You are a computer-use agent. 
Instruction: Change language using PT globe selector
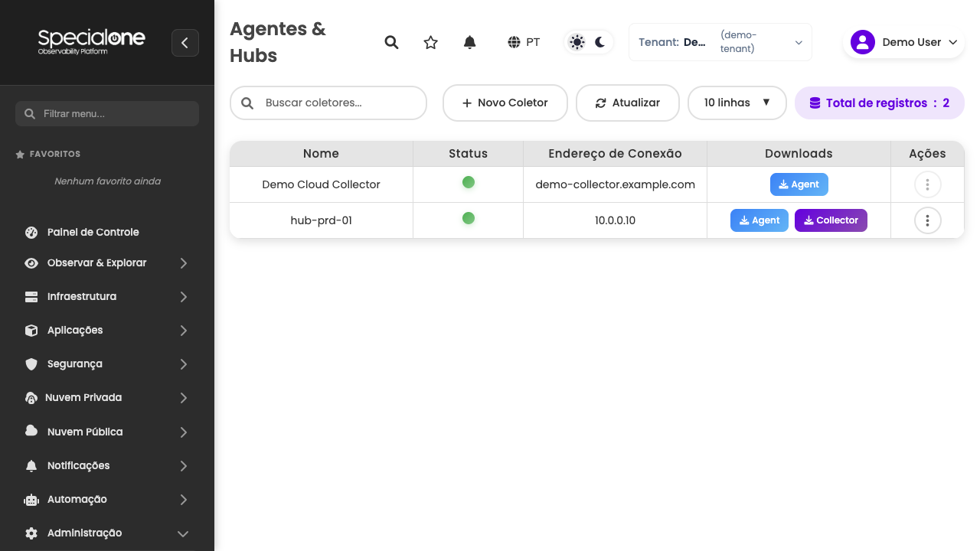click(524, 42)
